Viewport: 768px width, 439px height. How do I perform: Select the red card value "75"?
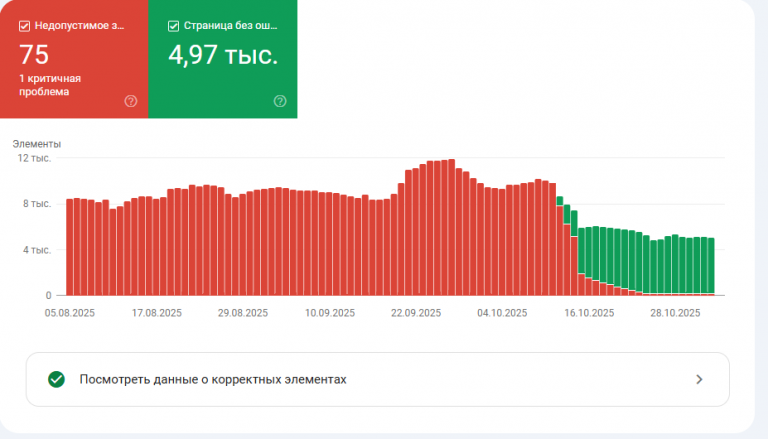(34, 54)
